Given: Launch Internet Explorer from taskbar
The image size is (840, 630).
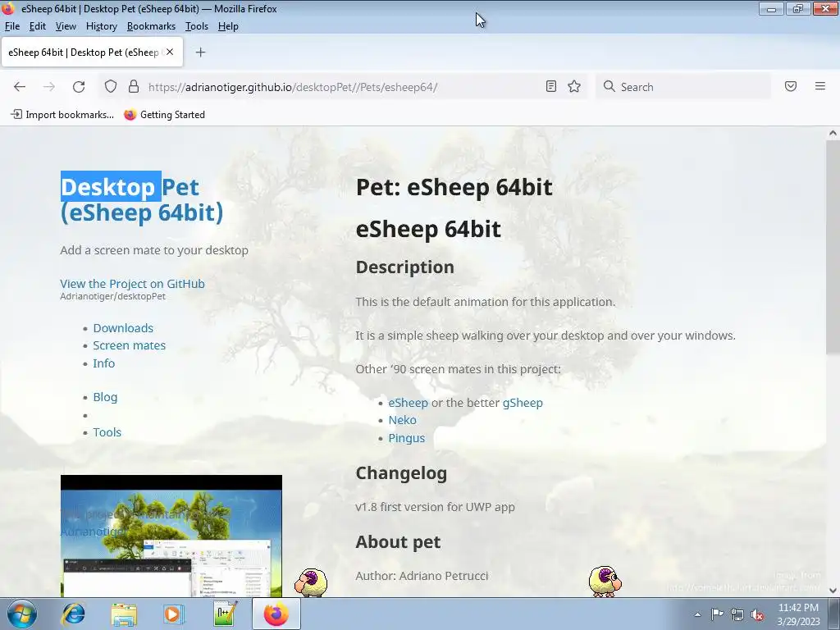Looking at the screenshot, I should pyautogui.click(x=73, y=614).
